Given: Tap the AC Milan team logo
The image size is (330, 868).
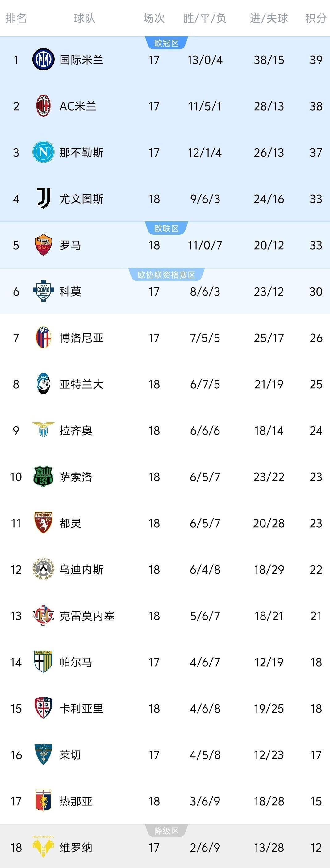Looking at the screenshot, I should pyautogui.click(x=43, y=106).
